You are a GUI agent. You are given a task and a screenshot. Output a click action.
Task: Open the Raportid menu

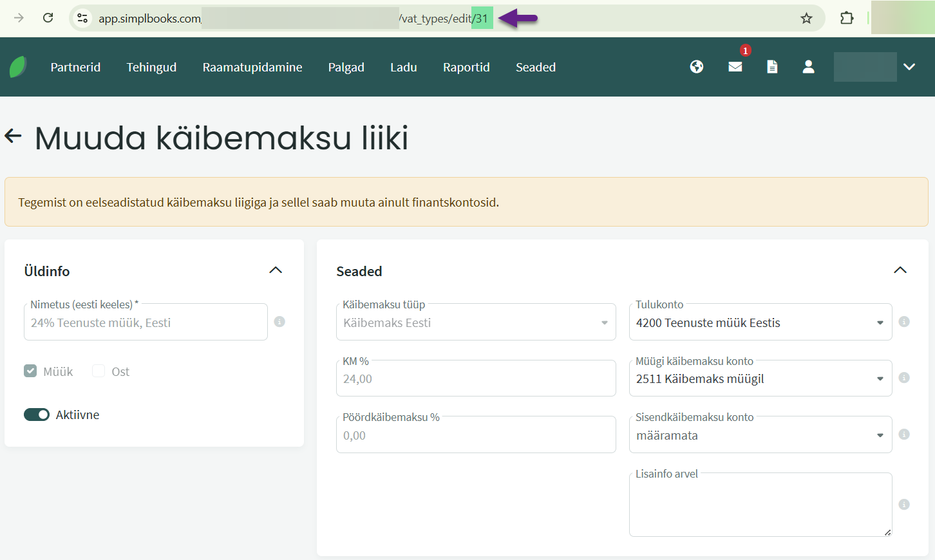466,67
